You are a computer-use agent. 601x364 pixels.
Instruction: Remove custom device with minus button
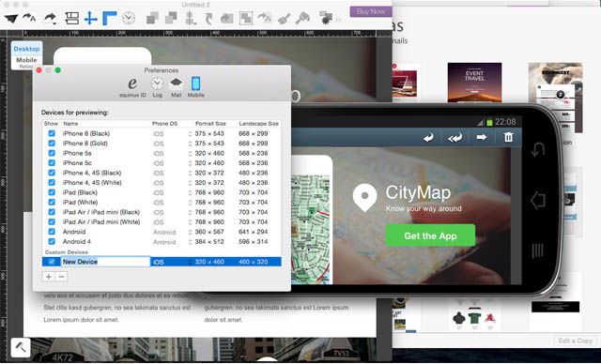pyautogui.click(x=61, y=277)
